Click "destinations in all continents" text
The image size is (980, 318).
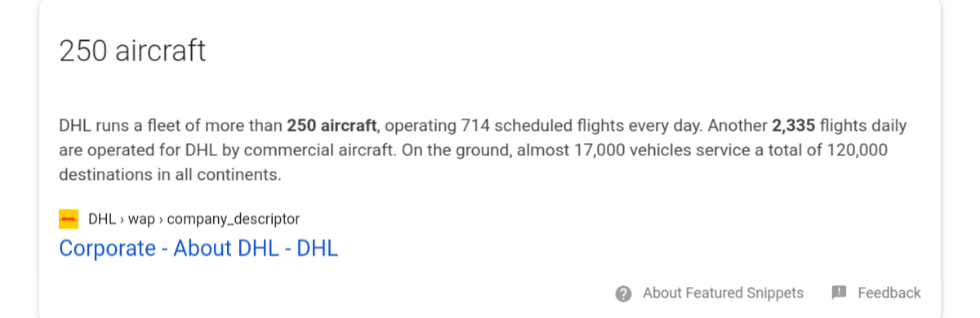[169, 175]
